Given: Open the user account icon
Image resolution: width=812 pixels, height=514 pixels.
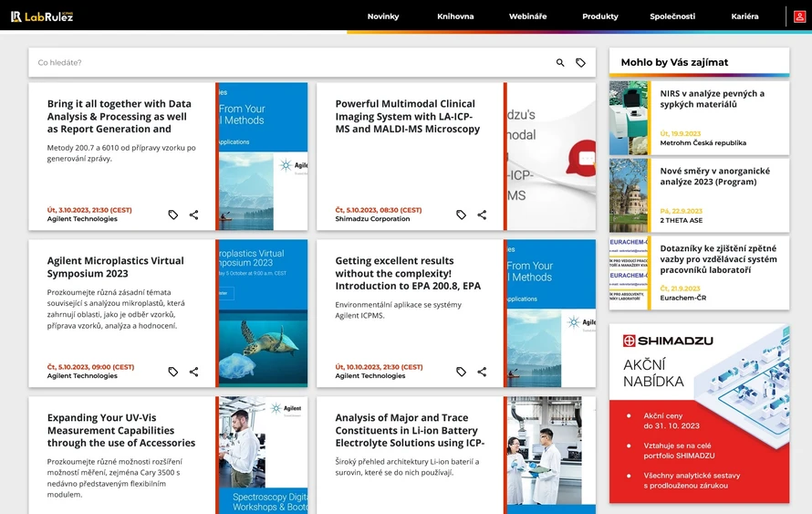Looking at the screenshot, I should 799,16.
